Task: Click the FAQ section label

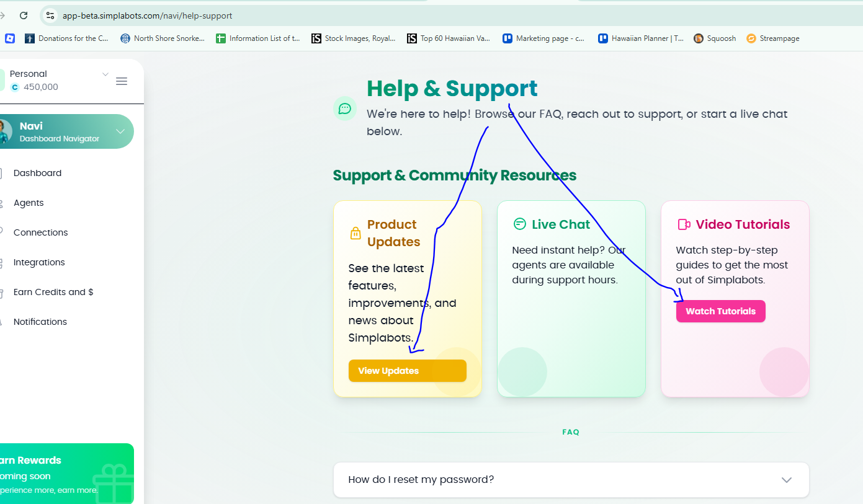Action: tap(571, 432)
